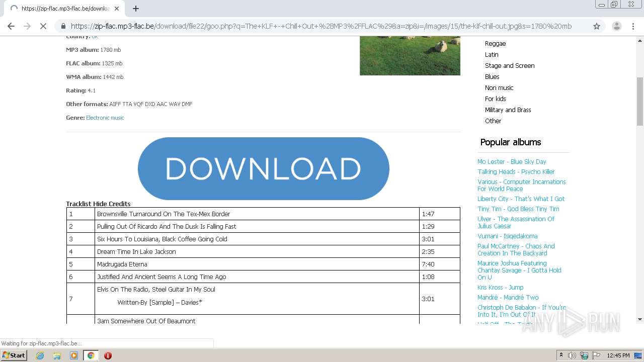Launch Internet Explorer from the taskbar
Viewport: 644px width, 362px height.
point(40,355)
